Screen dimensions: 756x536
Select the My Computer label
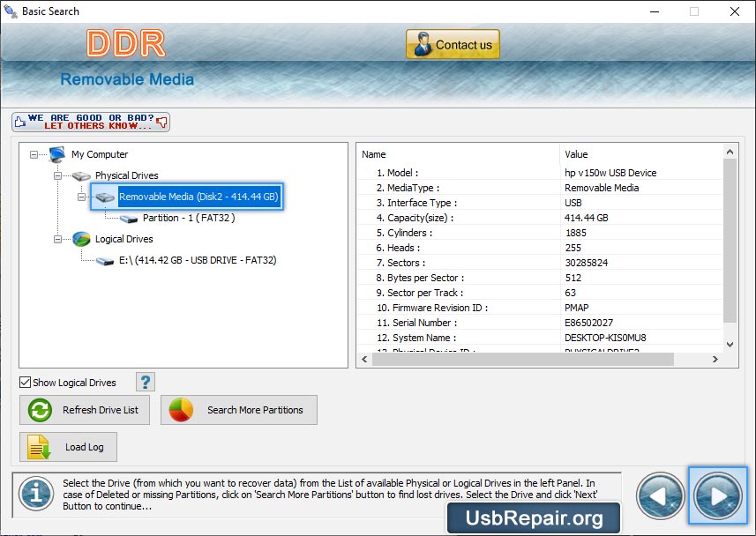100,154
